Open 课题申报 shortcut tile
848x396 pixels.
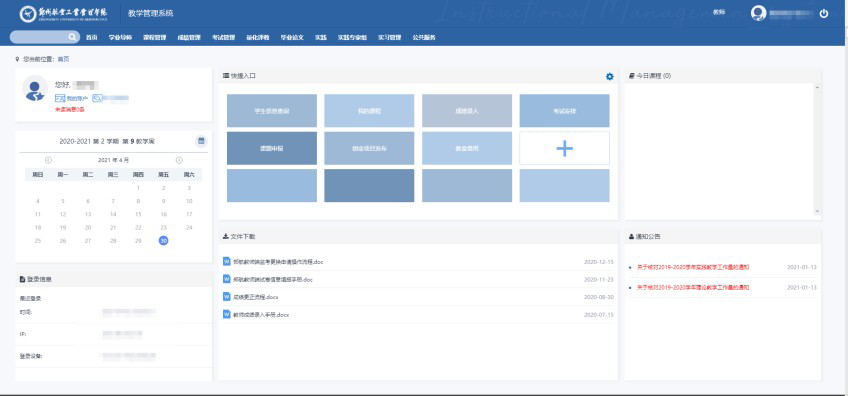[x=272, y=148]
